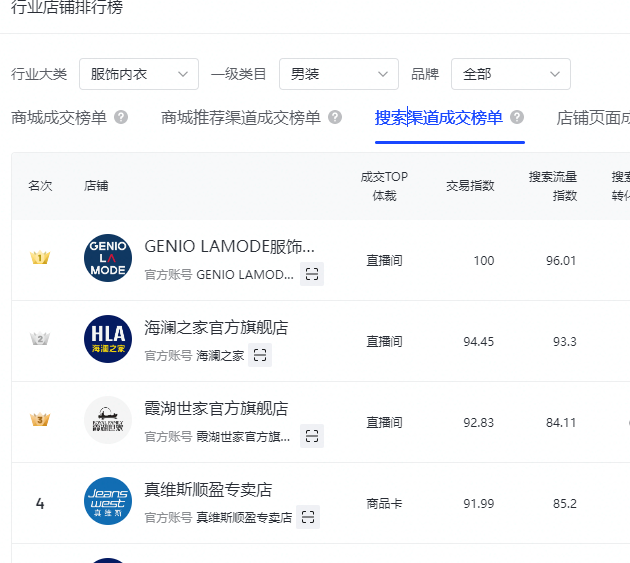Screen dimensions: 630x563
Task: Click rank 3 bronze crown icon
Action: click(40, 420)
